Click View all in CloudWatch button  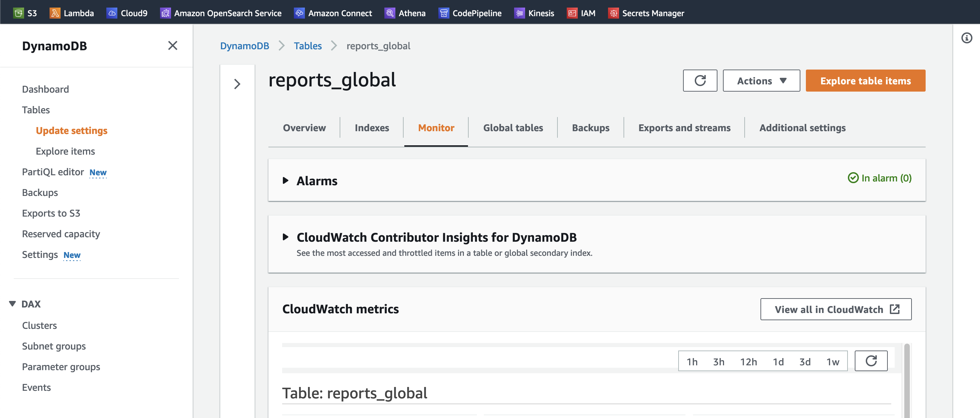[836, 309]
